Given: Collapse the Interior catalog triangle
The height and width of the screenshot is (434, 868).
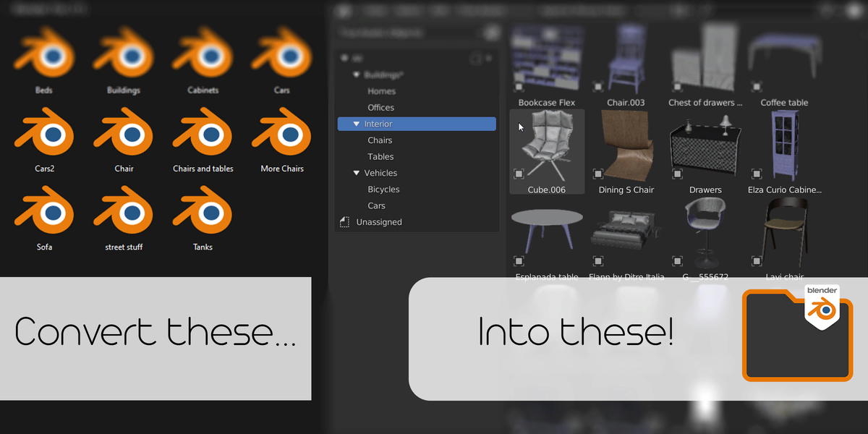Looking at the screenshot, I should click(x=357, y=124).
